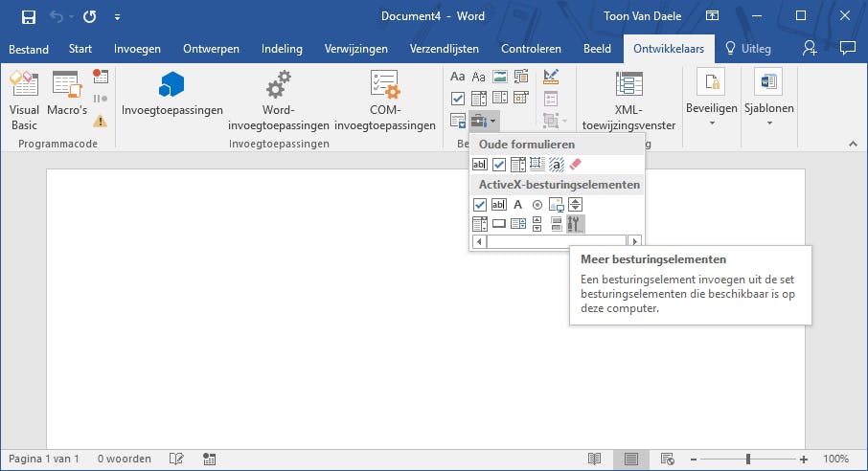Switch to the Beeld tab
Image resolution: width=868 pixels, height=471 pixels.
[597, 49]
